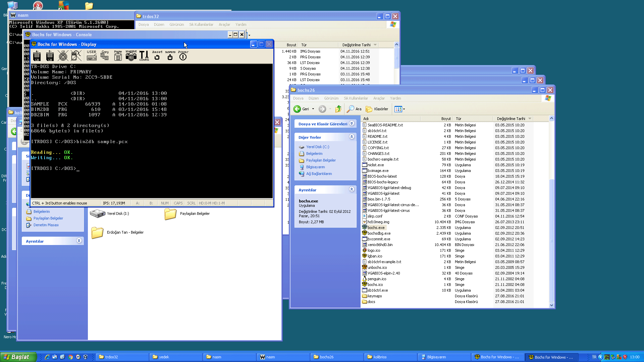Screen dimensions: 644x362
Task: Click the Copy icon in Bochs toolbar
Action: pos(105,56)
